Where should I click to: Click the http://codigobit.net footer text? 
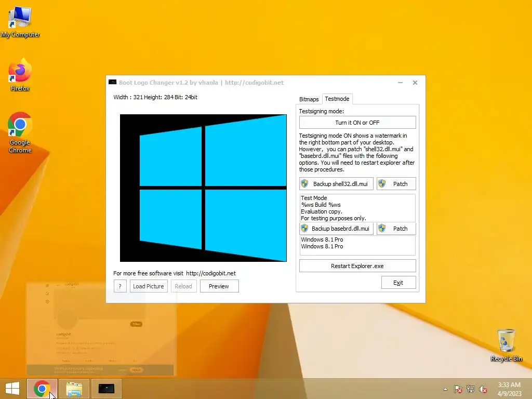pos(211,273)
